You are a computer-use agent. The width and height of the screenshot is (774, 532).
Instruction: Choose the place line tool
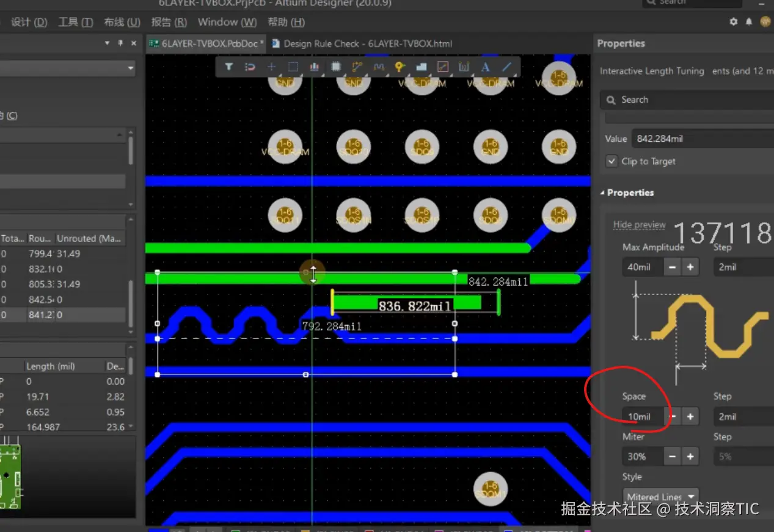pyautogui.click(x=506, y=67)
